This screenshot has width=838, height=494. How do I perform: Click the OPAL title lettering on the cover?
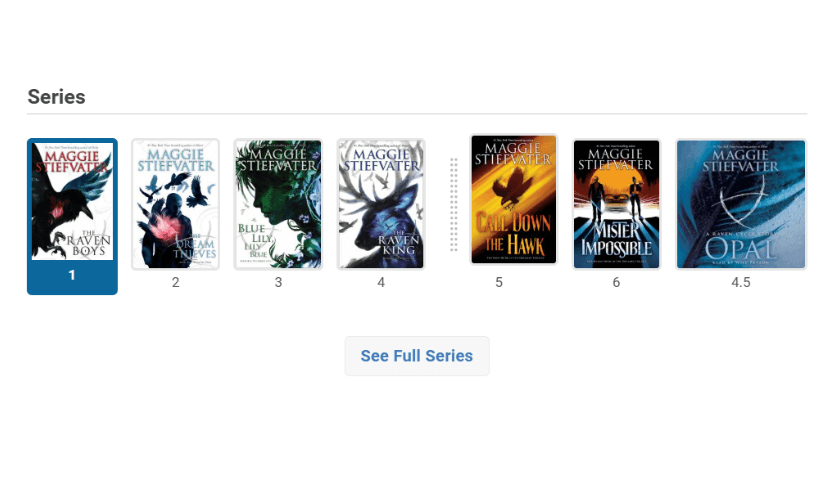[x=740, y=249]
